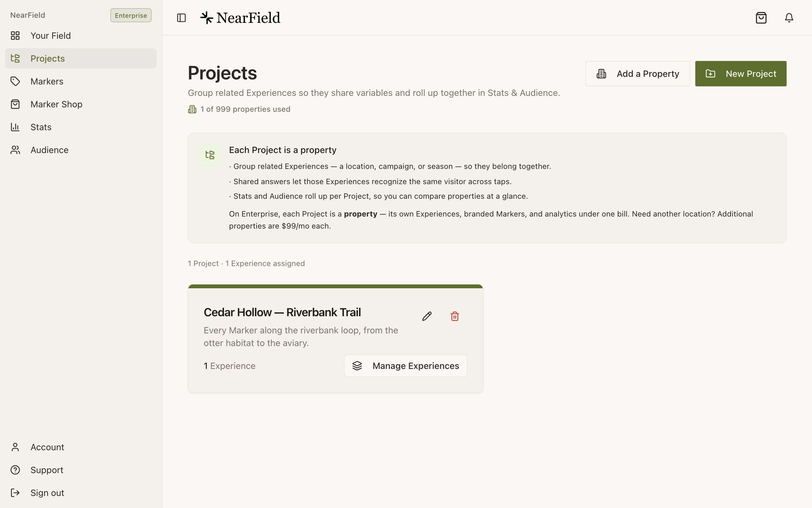Click the 'On Enterprise, each Project' paragraph

click(491, 220)
